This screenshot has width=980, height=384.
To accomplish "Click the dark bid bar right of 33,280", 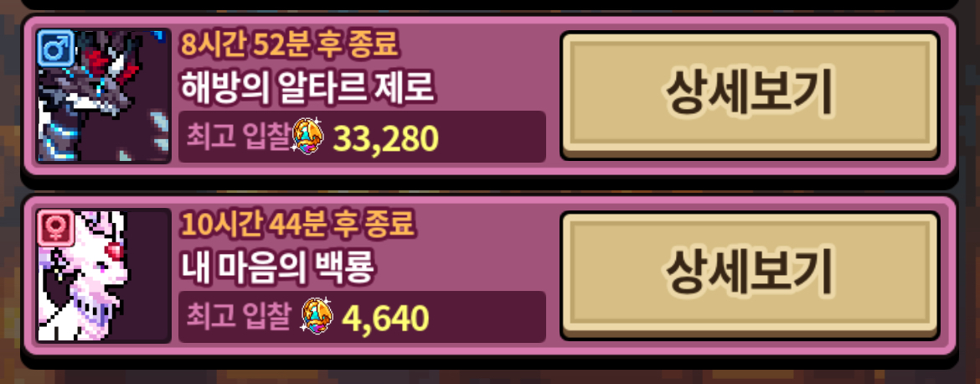I will pos(493,137).
